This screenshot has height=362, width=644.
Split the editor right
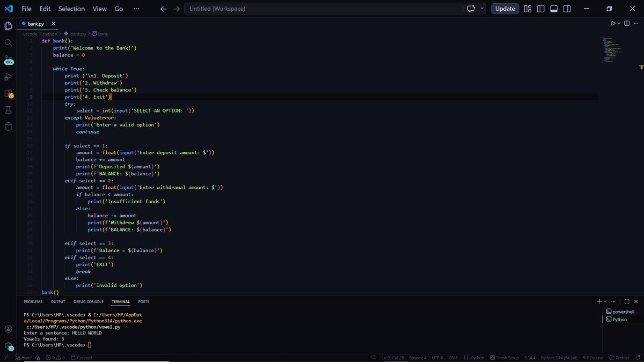[x=627, y=24]
